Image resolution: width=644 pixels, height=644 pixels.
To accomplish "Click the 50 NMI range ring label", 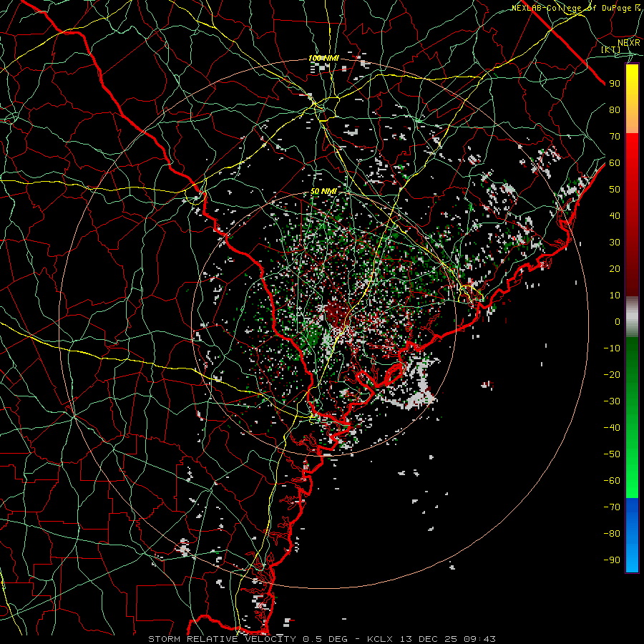I will point(323,191).
